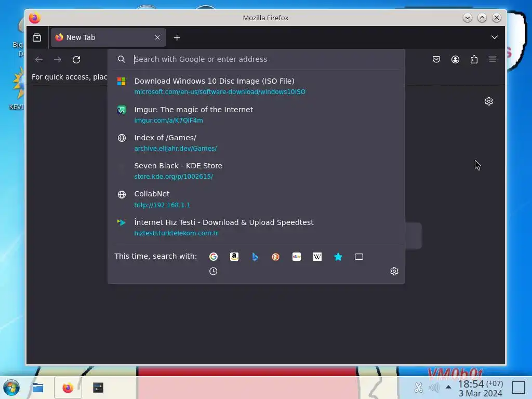Open the volume tray icon

click(x=434, y=388)
